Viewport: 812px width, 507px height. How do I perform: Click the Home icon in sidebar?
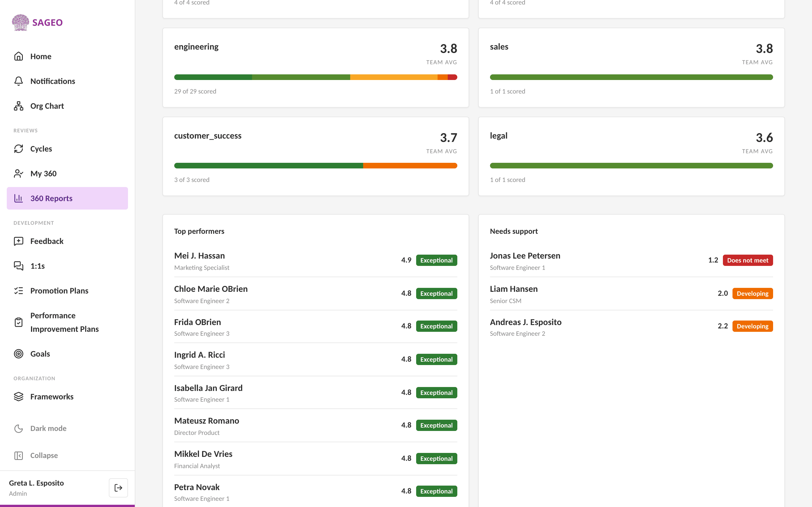click(x=18, y=56)
